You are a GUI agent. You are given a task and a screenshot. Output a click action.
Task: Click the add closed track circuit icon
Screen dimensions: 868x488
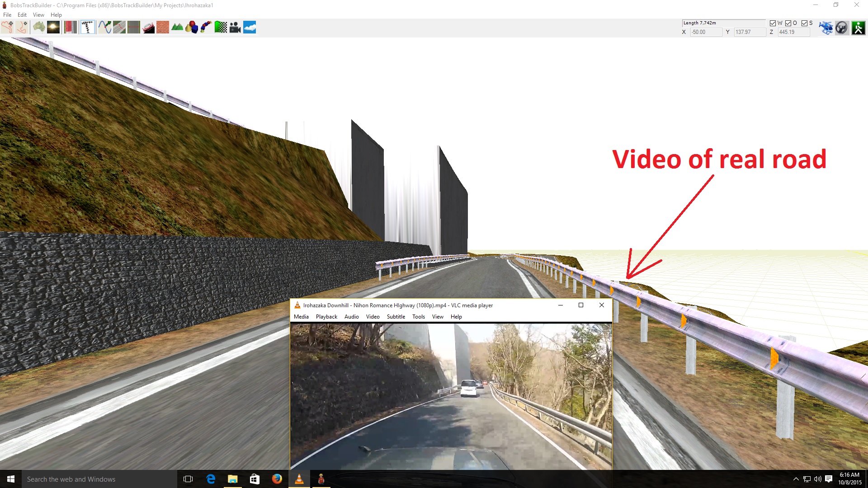pos(7,27)
